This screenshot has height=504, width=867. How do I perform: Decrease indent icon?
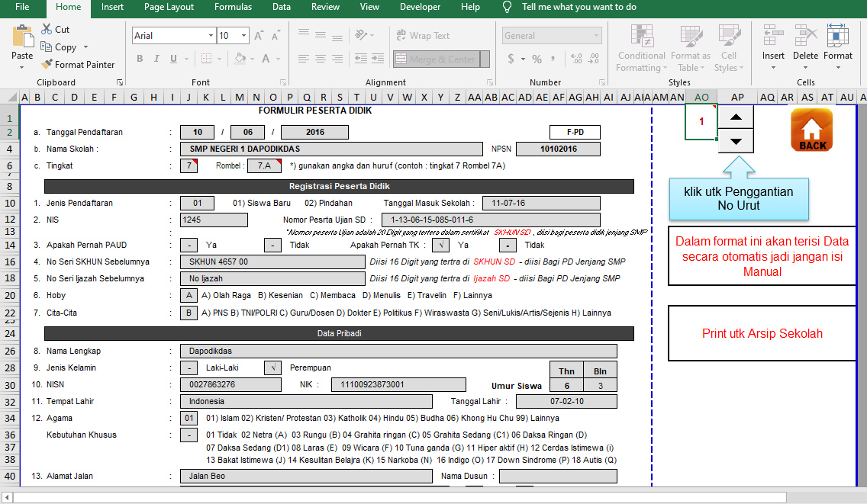360,59
